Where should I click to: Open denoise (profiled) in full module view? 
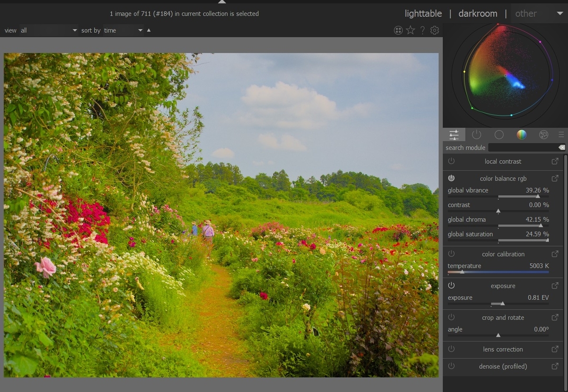click(x=555, y=366)
